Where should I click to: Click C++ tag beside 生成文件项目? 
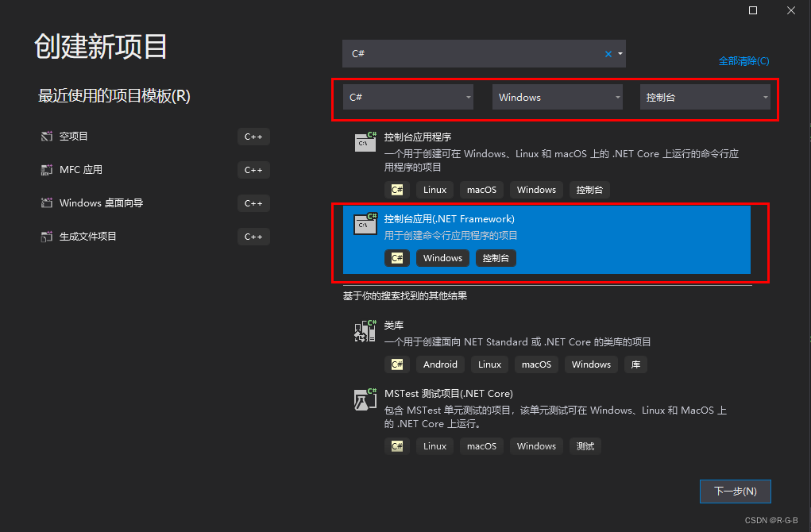click(x=253, y=237)
